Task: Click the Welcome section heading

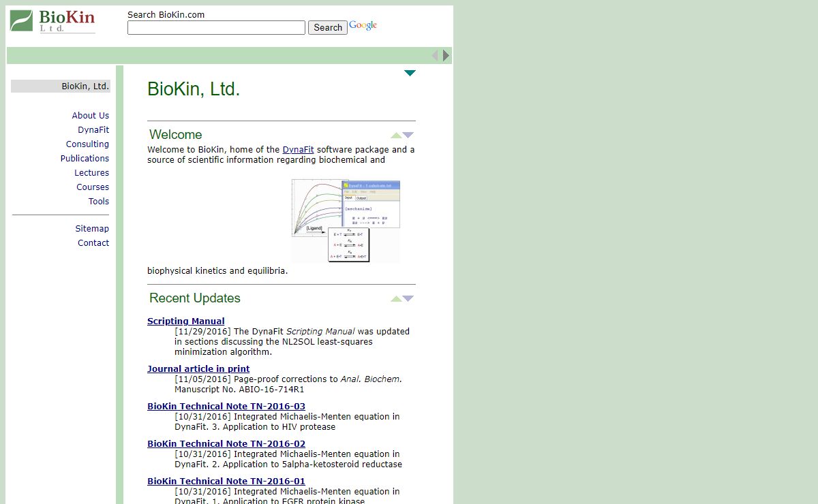Action: [176, 135]
